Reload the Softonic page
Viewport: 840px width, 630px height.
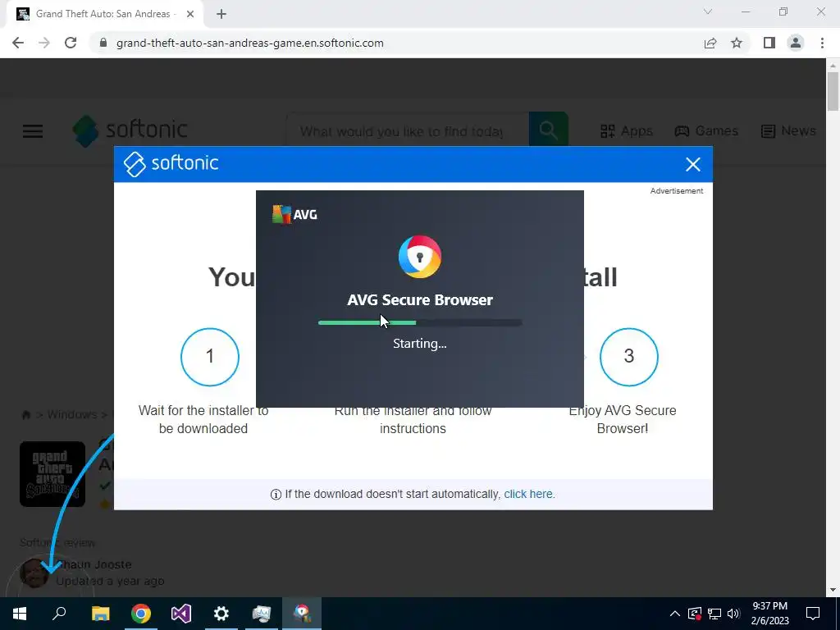71,43
